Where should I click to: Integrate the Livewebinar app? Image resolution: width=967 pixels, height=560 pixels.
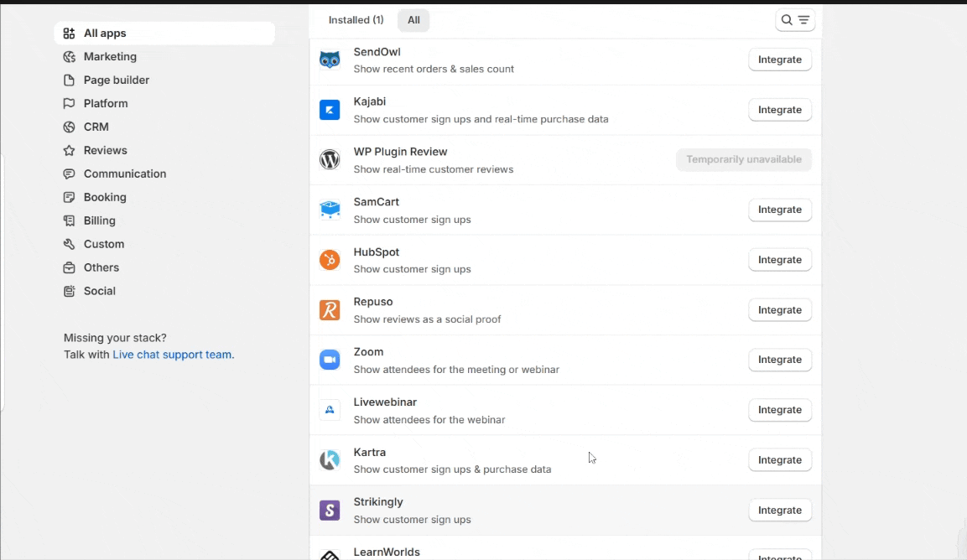click(x=779, y=410)
